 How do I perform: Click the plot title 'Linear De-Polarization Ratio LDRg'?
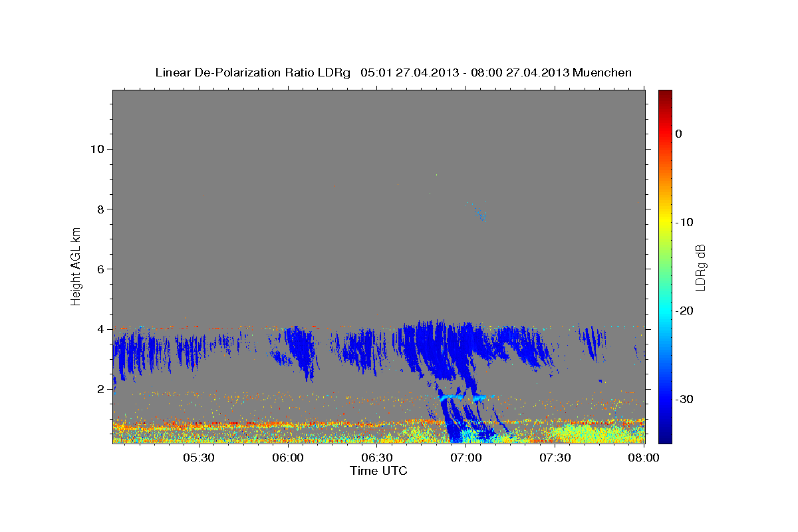[x=252, y=72]
